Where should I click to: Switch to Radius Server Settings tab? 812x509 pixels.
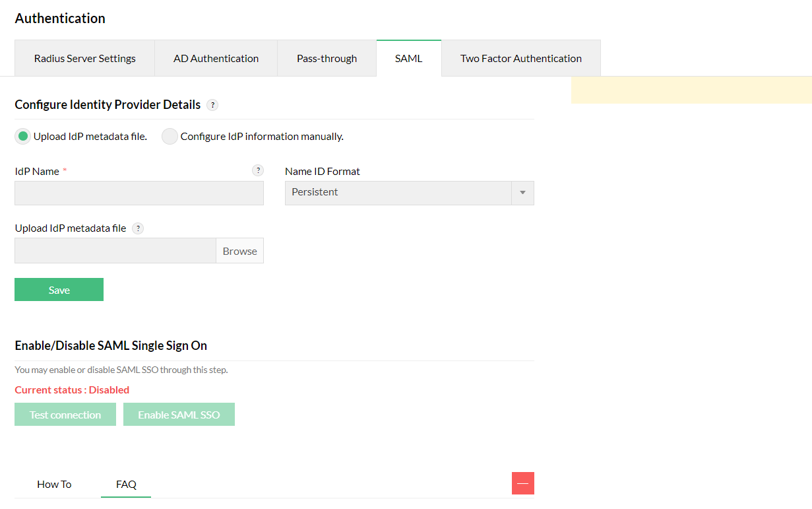85,59
